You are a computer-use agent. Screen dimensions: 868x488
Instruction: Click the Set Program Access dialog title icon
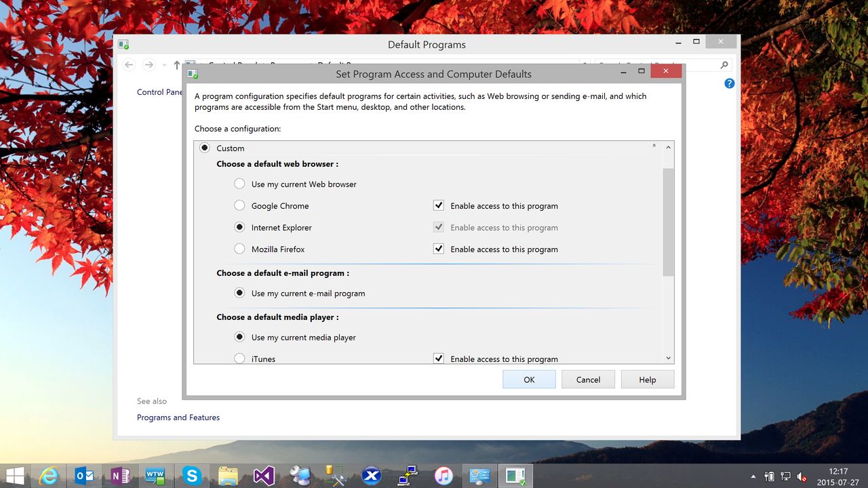pyautogui.click(x=193, y=74)
